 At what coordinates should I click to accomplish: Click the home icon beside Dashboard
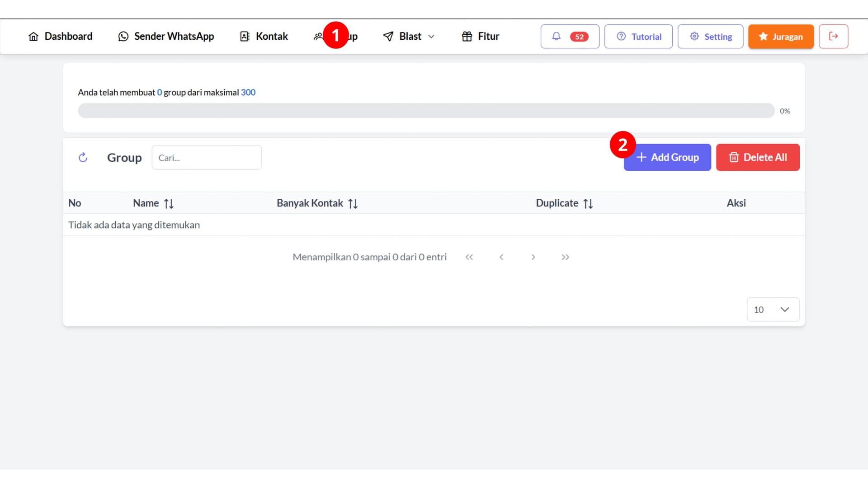tap(33, 37)
